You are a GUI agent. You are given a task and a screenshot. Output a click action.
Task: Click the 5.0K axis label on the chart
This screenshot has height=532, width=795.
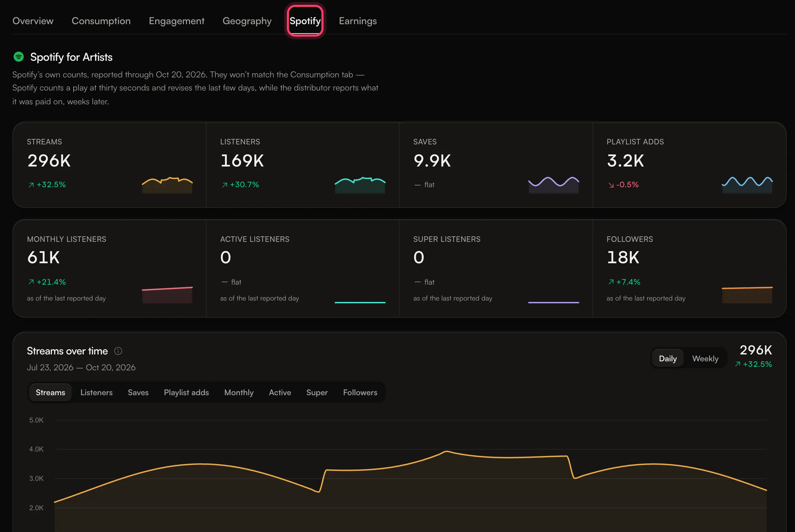coord(36,420)
